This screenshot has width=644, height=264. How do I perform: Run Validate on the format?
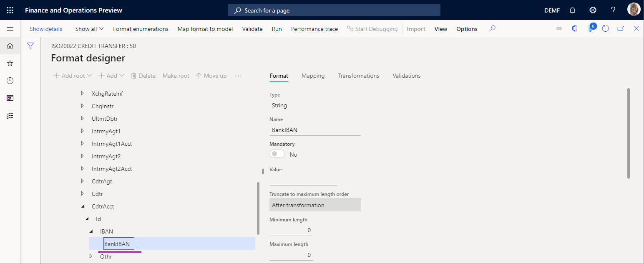coord(252,28)
